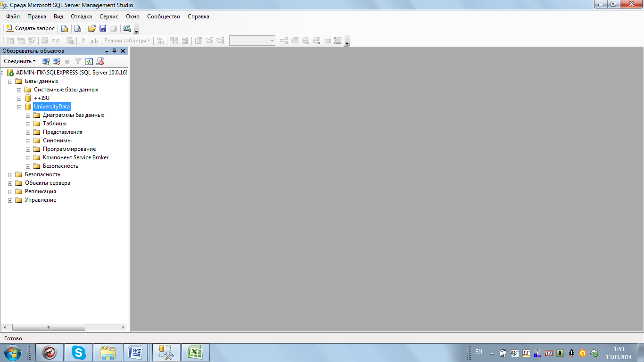This screenshot has height=362, width=644.
Task: Click the Disconnect server icon
Action: point(57,61)
